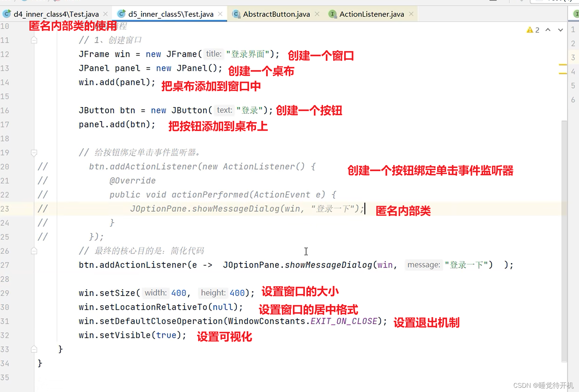Click commented actionPerformed signature on line 22
This screenshot has height=392, width=579.
pos(223,195)
